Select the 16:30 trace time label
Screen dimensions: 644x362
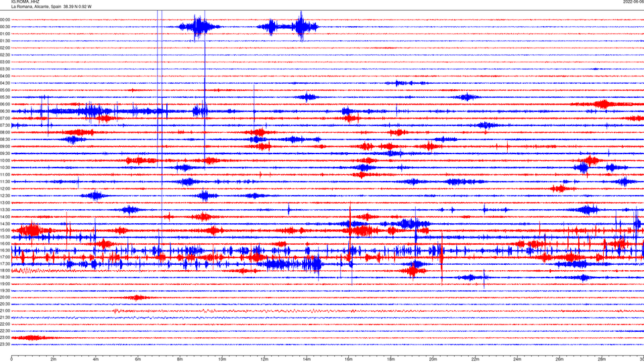[5, 250]
